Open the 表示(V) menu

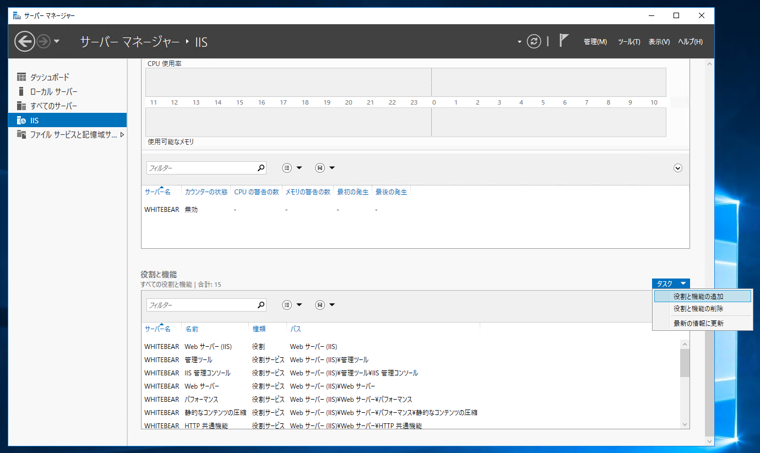(x=659, y=42)
